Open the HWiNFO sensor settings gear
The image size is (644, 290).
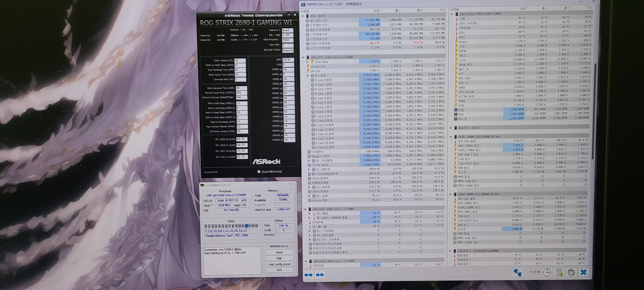[571, 272]
